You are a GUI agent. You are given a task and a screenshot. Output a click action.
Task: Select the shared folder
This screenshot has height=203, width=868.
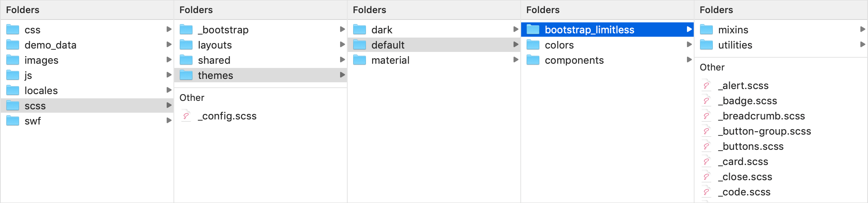[261, 60]
